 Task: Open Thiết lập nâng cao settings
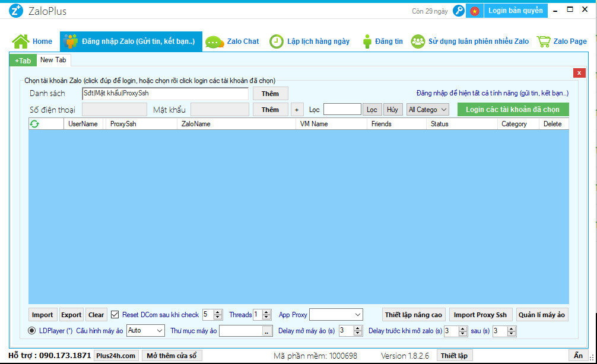(x=414, y=315)
